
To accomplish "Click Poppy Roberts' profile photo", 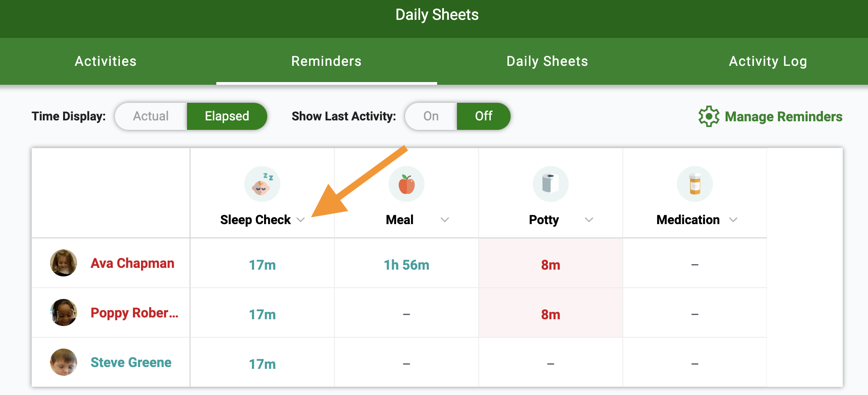I will (64, 312).
